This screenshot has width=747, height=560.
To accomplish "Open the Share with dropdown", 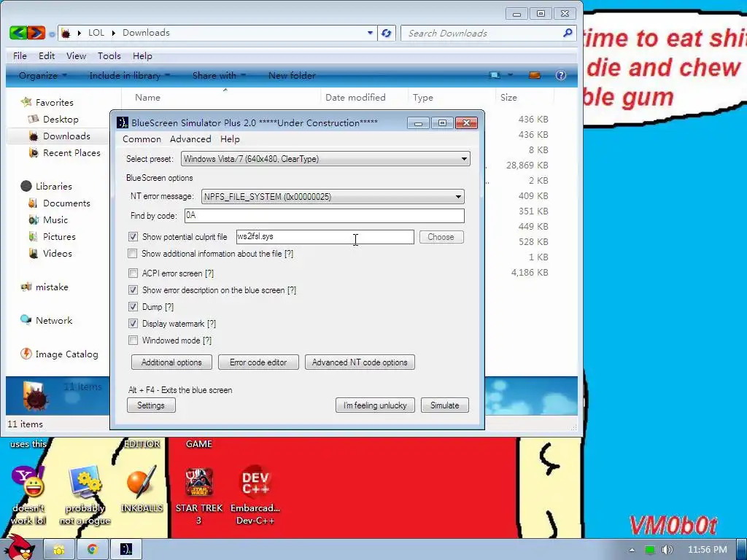I will pyautogui.click(x=219, y=75).
